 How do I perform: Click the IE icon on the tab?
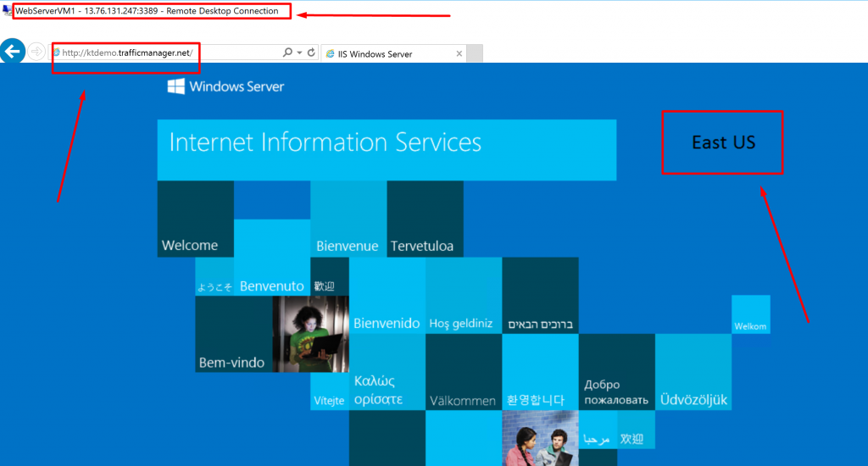point(331,53)
